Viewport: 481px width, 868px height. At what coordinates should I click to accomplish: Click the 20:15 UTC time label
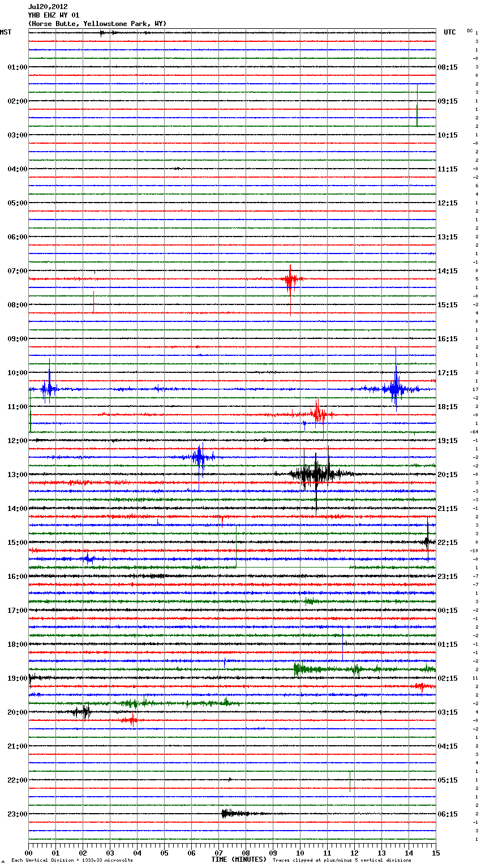448,475
